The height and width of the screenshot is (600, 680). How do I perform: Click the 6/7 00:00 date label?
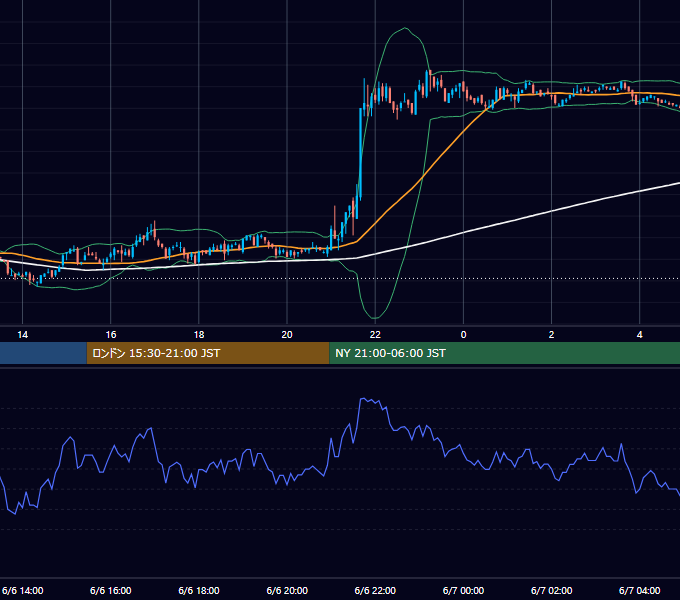[x=463, y=590]
